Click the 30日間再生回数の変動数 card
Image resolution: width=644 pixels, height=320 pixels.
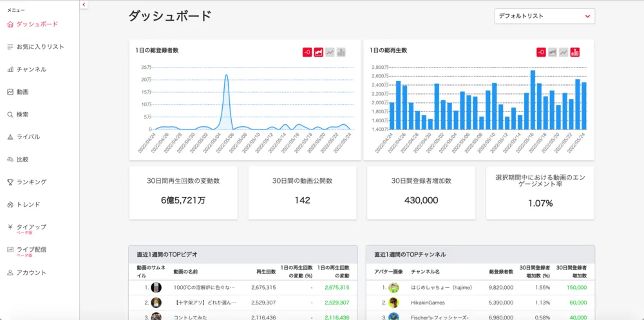[183, 193]
